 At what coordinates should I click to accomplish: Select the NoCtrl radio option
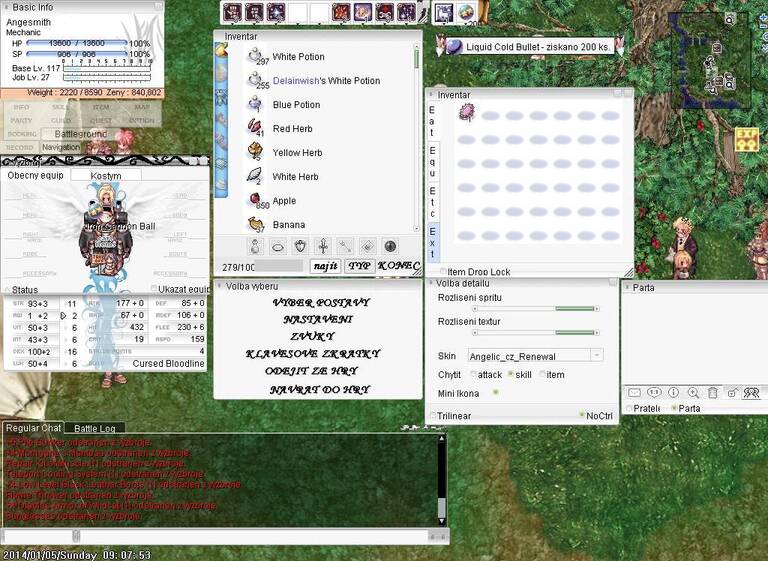click(x=581, y=415)
